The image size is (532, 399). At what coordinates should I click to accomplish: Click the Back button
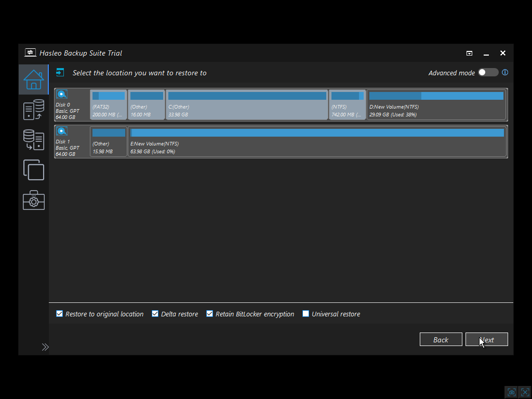[441, 339]
